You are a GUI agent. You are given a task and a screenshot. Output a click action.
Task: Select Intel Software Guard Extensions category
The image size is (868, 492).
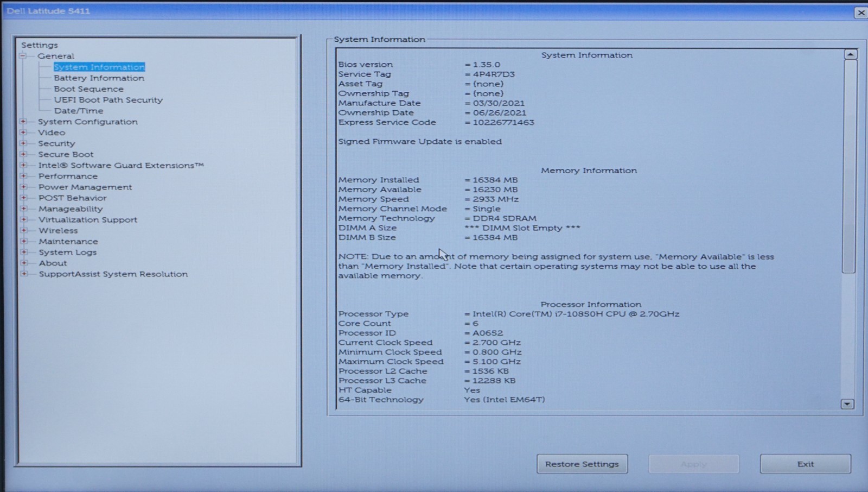(x=121, y=165)
